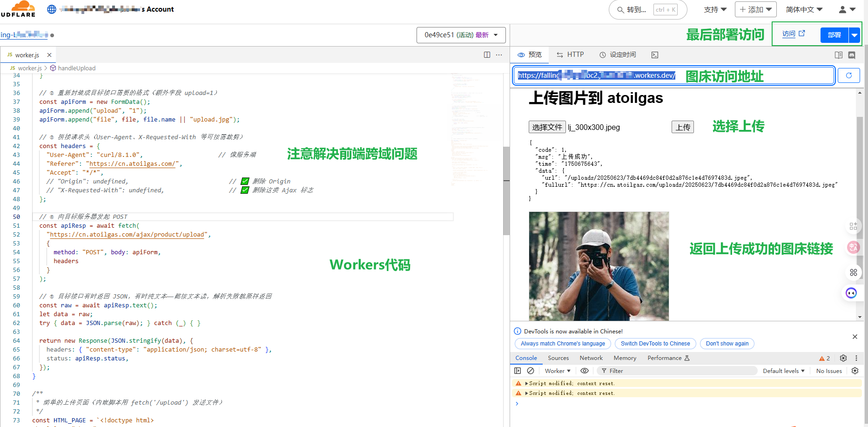Click the DevTools sidebar toggle icon

click(518, 371)
